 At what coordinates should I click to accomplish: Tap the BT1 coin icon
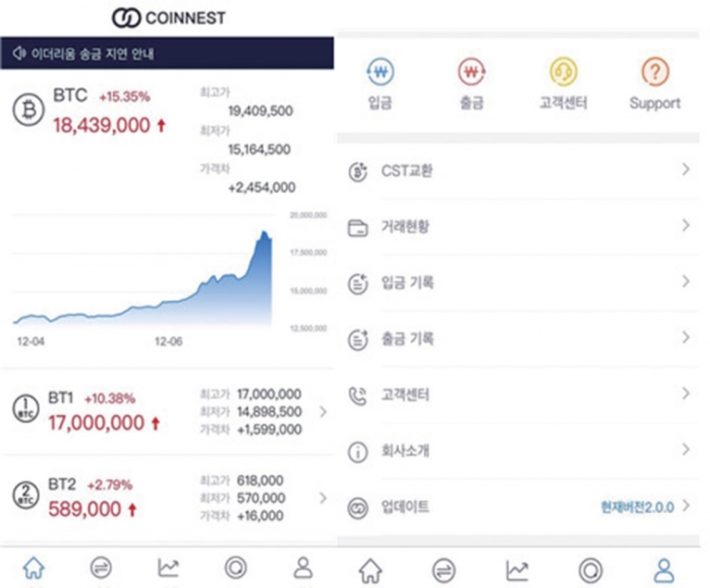click(x=26, y=408)
